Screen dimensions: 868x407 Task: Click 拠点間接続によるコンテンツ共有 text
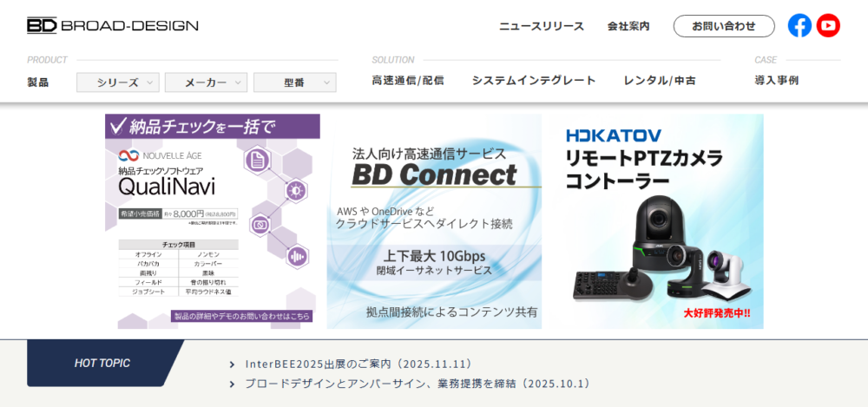pyautogui.click(x=451, y=312)
